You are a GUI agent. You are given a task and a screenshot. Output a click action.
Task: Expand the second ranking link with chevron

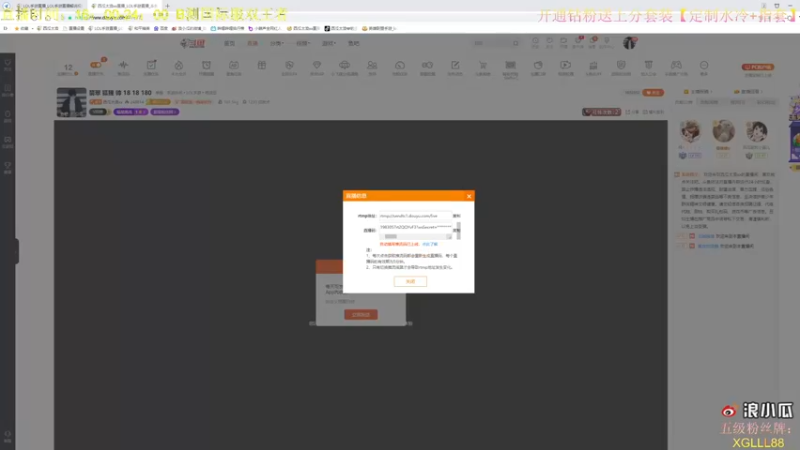tap(748, 92)
